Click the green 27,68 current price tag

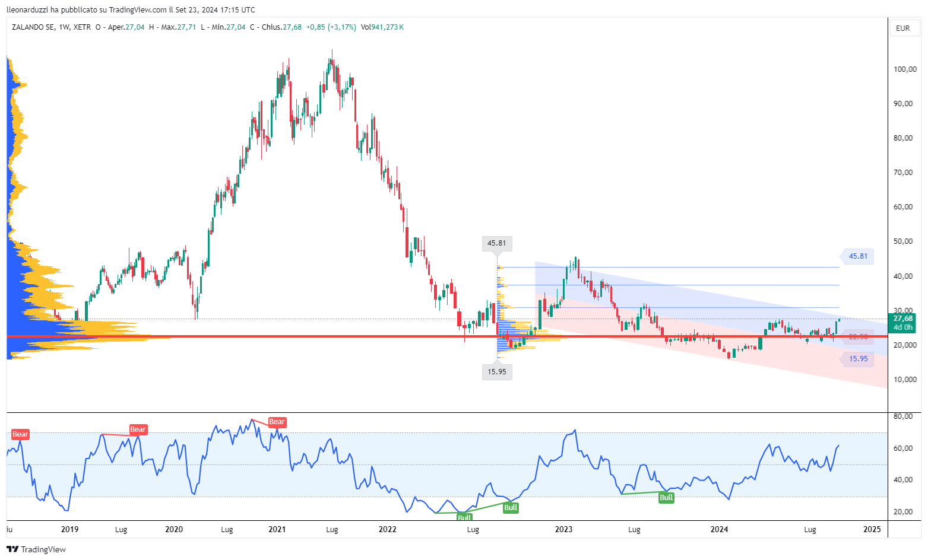pos(903,319)
